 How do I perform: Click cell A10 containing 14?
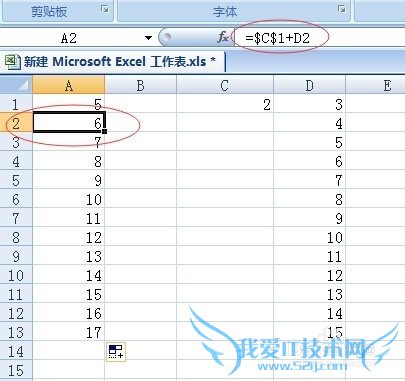(x=69, y=274)
